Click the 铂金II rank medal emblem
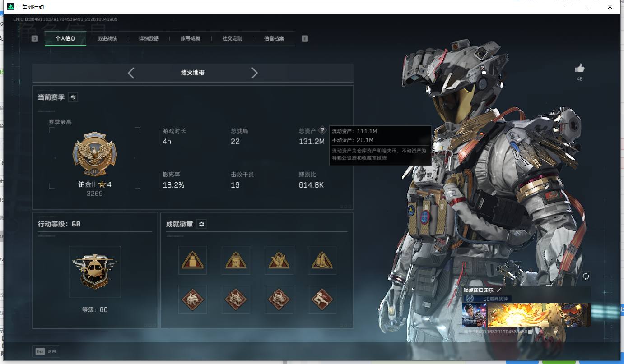 [94, 155]
